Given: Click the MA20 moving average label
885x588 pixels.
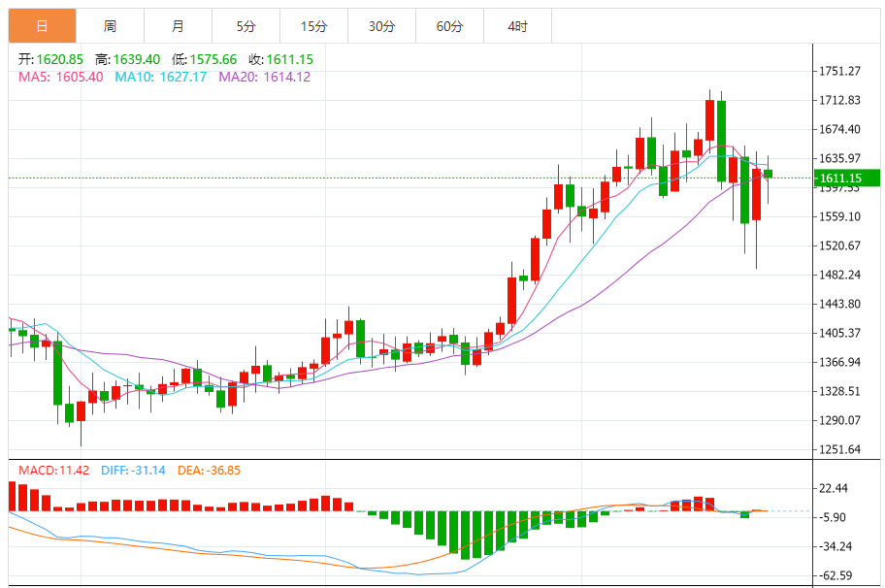Looking at the screenshot, I should 264,77.
